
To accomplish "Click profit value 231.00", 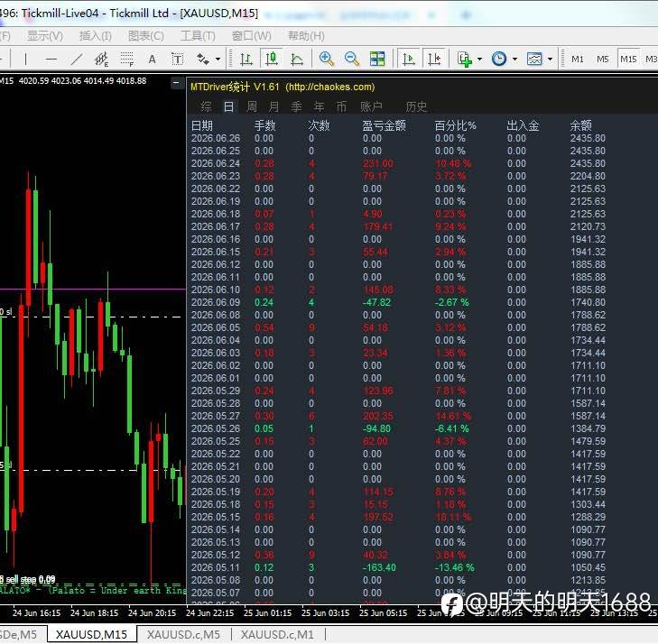I will pyautogui.click(x=378, y=163).
